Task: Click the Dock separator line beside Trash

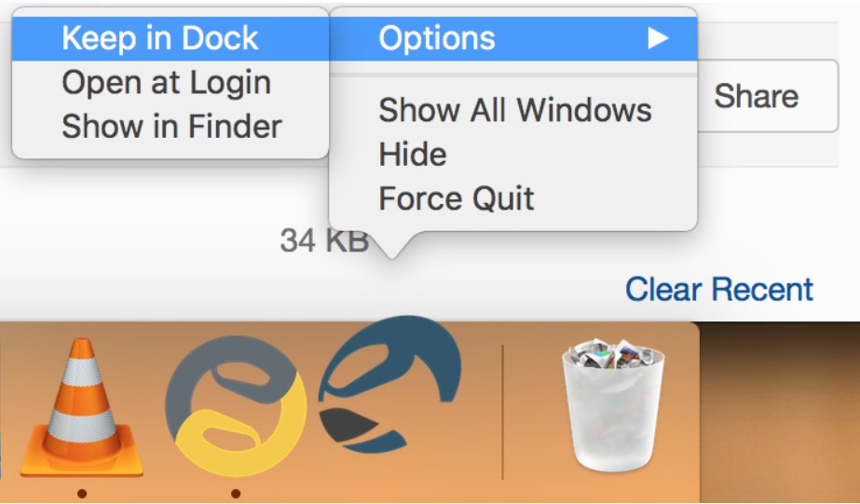Action: (502, 412)
